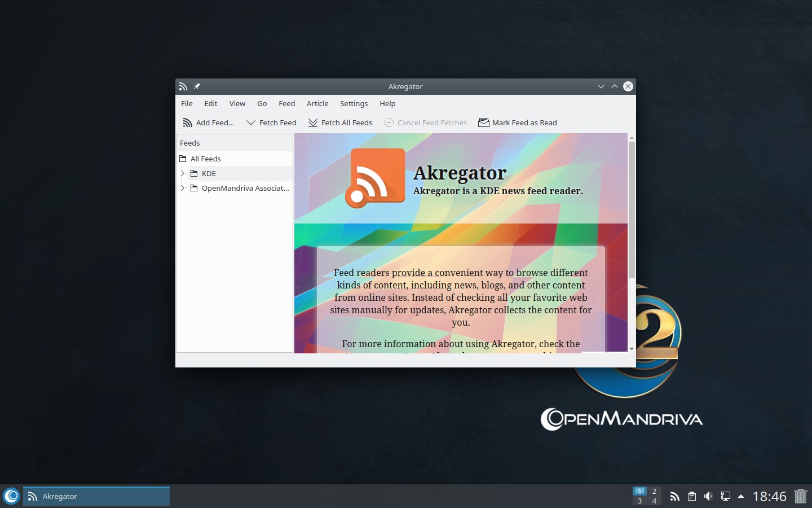Click the Add Feed toolbar icon
This screenshot has width=812, height=508.
click(187, 122)
